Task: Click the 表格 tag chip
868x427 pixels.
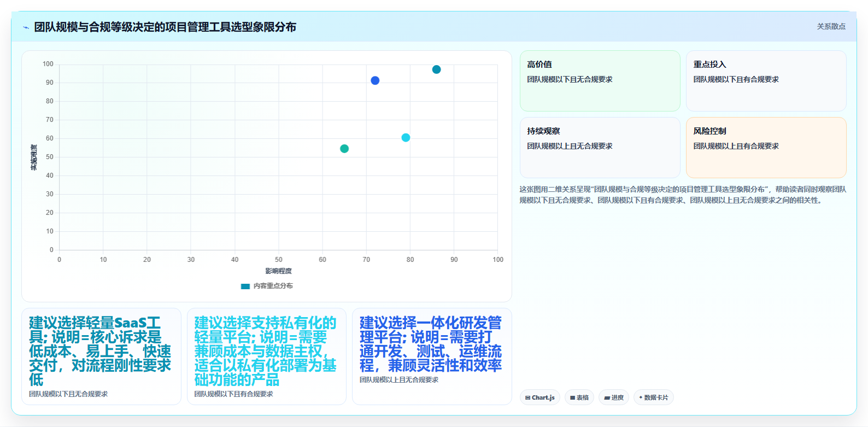Action: pos(579,397)
